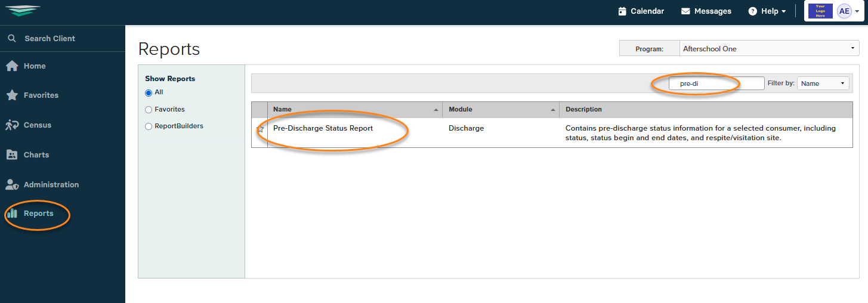
Task: Select the Favorites radio button
Action: [149, 110]
